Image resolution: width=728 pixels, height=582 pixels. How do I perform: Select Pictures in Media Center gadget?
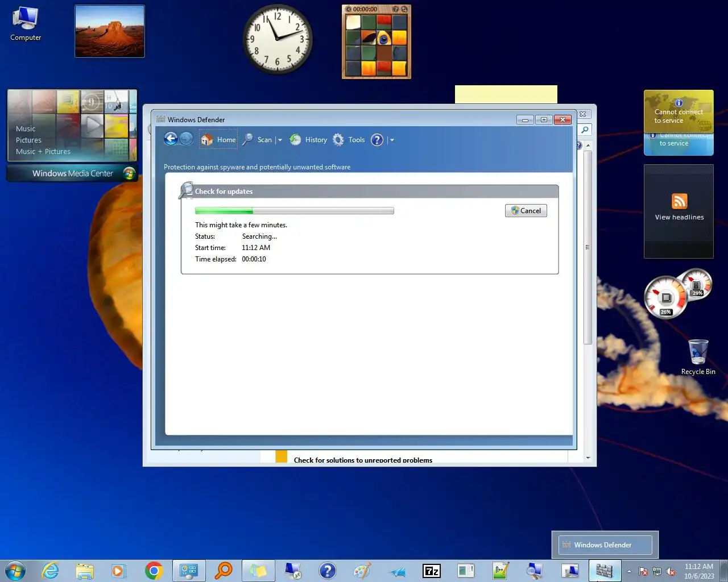[x=28, y=140]
